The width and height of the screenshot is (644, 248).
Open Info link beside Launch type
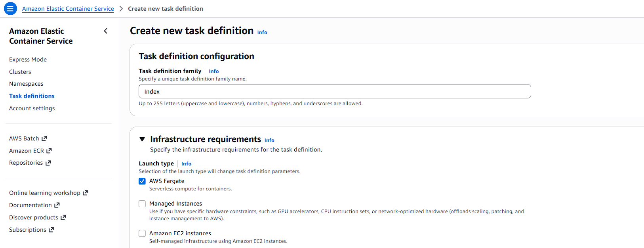click(186, 163)
